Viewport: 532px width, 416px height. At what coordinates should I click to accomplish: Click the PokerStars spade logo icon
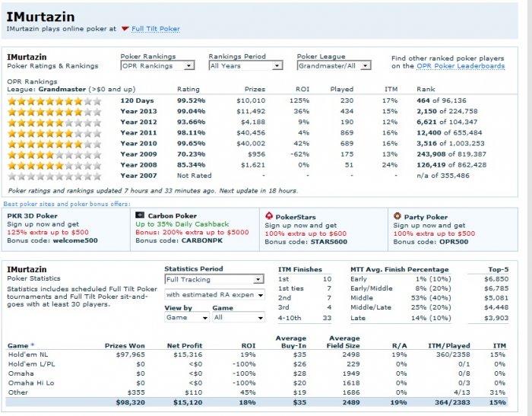(x=269, y=216)
